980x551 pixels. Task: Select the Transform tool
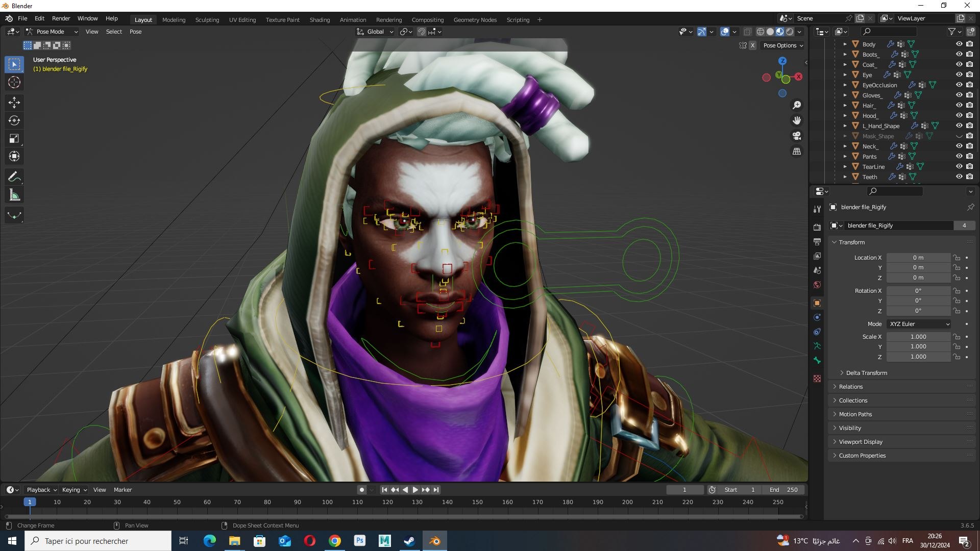coord(14,156)
